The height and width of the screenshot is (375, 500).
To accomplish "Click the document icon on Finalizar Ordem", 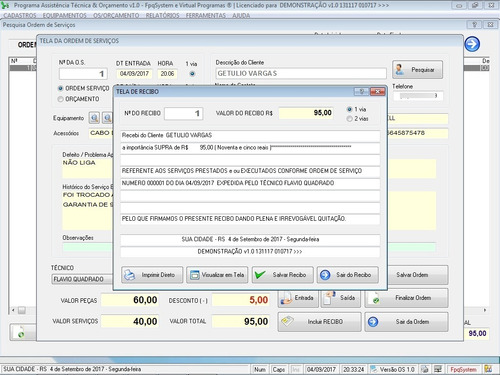I will tap(376, 298).
